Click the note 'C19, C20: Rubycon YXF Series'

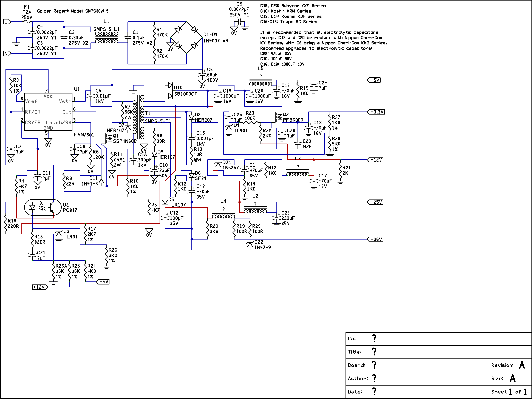click(x=293, y=6)
